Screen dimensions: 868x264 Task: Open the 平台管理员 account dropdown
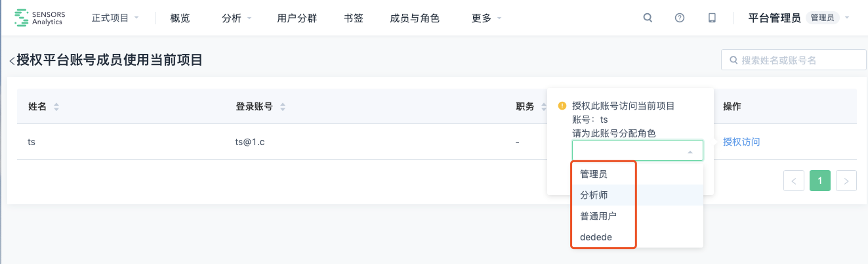point(798,18)
